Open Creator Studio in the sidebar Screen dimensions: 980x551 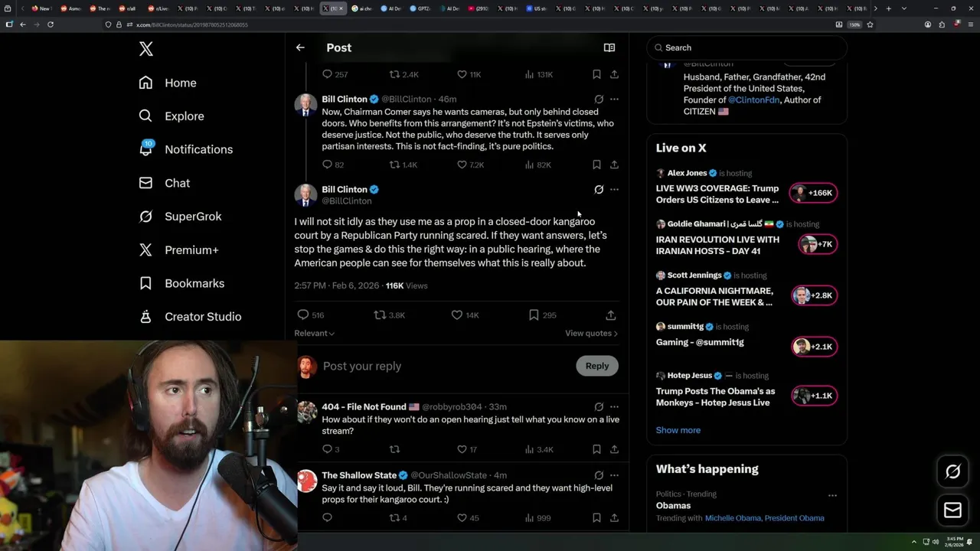pos(190,316)
